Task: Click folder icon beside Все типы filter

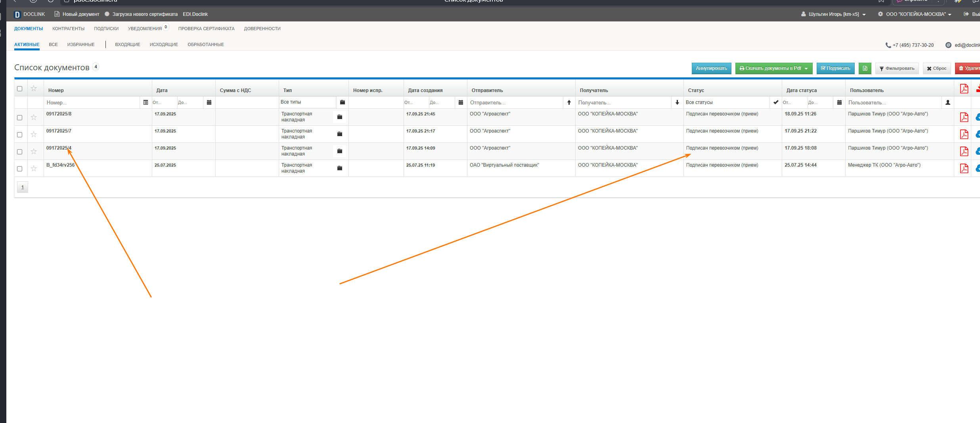Action: [x=342, y=102]
